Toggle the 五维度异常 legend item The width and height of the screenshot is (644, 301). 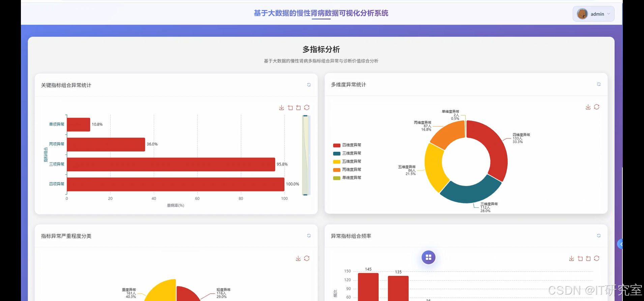tap(347, 162)
